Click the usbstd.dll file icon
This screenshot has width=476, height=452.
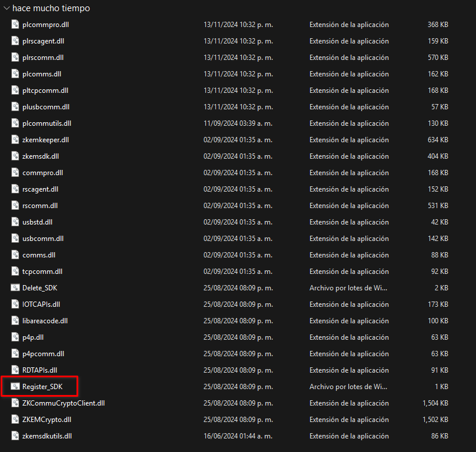pos(15,222)
